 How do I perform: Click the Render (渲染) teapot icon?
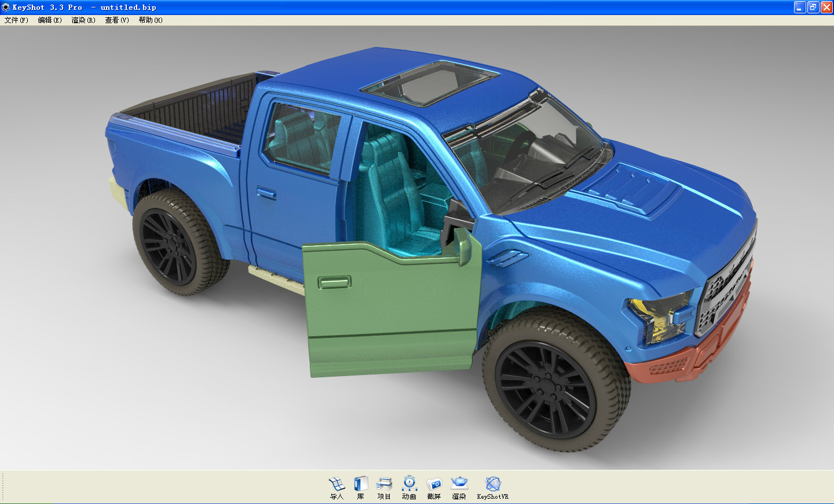coord(459,483)
